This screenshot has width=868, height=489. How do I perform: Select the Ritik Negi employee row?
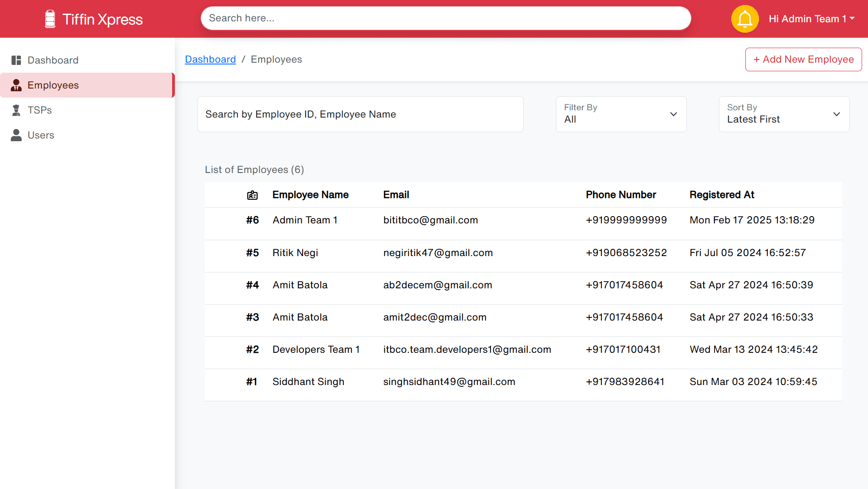pos(522,253)
